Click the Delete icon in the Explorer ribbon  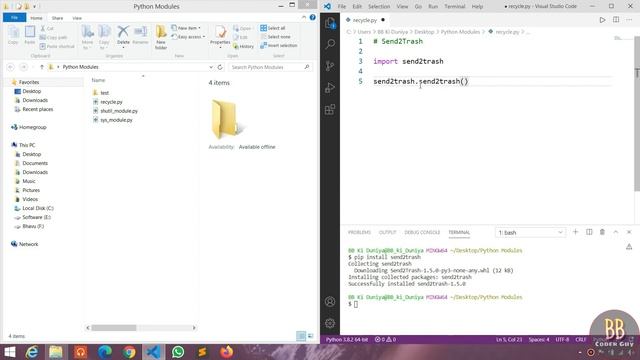point(123,35)
